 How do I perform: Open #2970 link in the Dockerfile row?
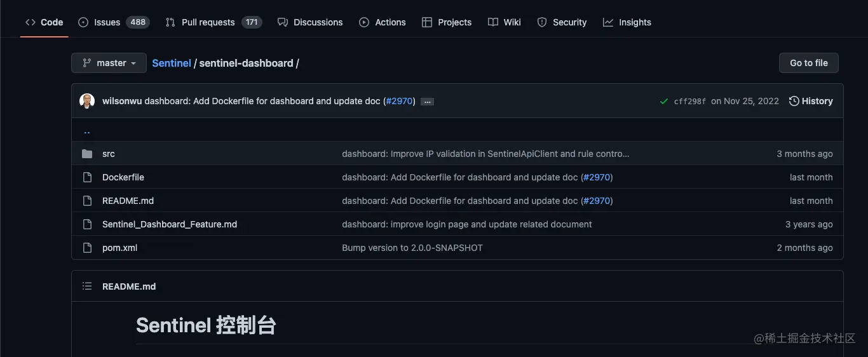click(597, 177)
